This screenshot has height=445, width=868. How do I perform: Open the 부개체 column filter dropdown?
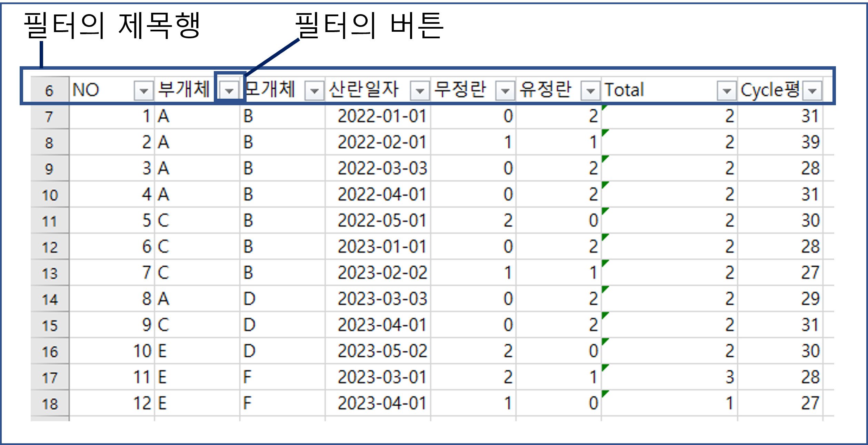pyautogui.click(x=229, y=91)
